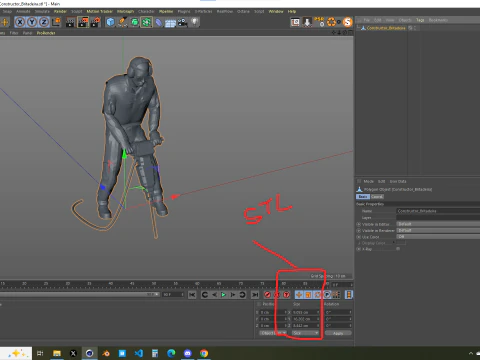This screenshot has width=480, height=360.
Task: Click the Display Color swatch
Action: (400, 243)
